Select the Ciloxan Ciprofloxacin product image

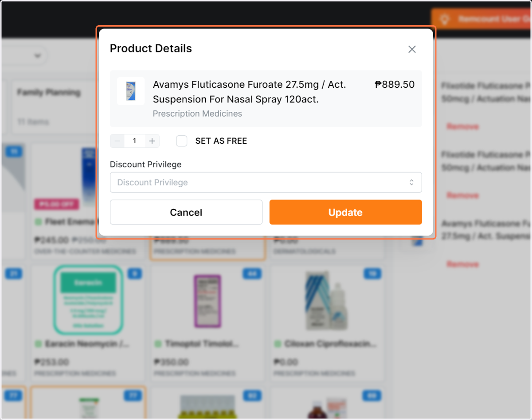point(327,301)
